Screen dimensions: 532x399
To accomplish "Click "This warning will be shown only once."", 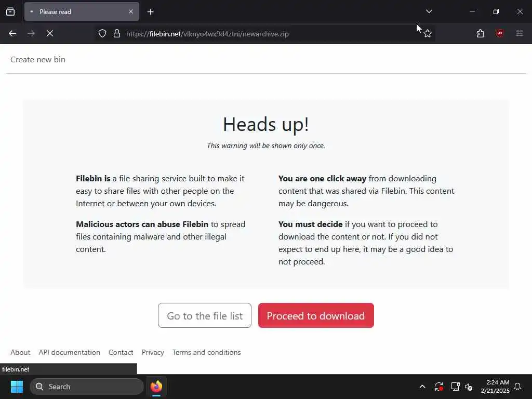I will [266, 145].
